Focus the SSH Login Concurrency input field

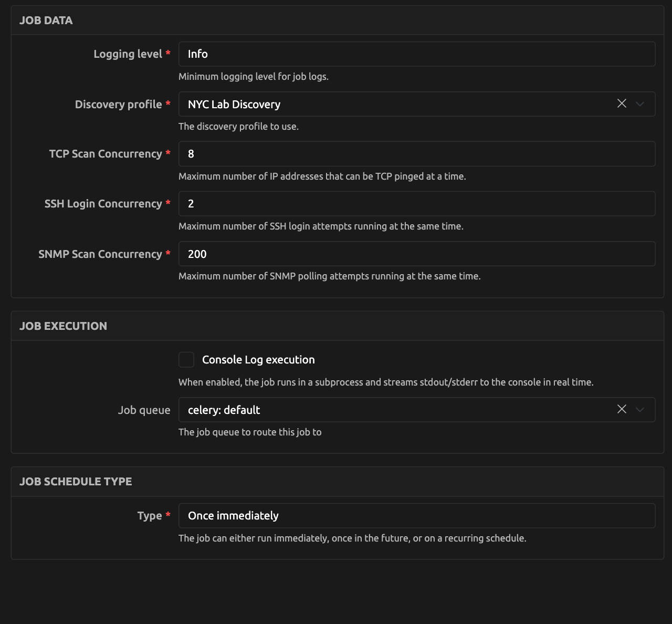[416, 204]
